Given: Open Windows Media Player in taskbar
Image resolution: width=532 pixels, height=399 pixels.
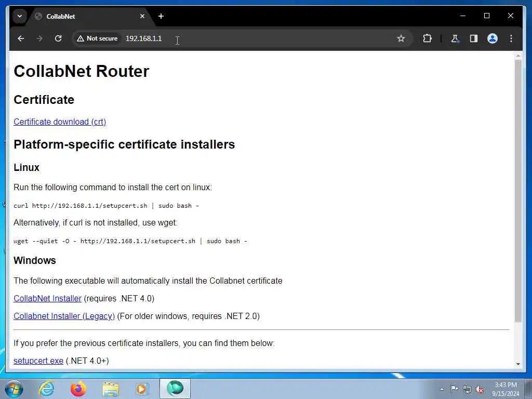Looking at the screenshot, I should (x=142, y=389).
